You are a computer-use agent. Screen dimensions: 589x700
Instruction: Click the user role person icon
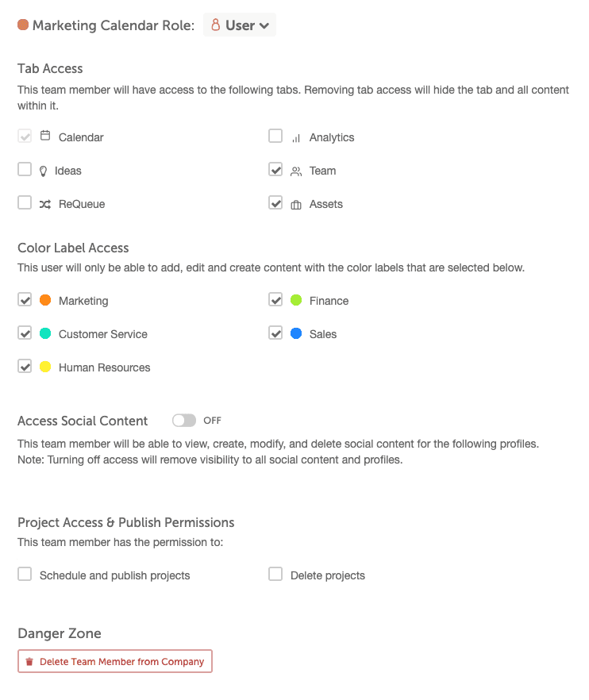coord(215,25)
